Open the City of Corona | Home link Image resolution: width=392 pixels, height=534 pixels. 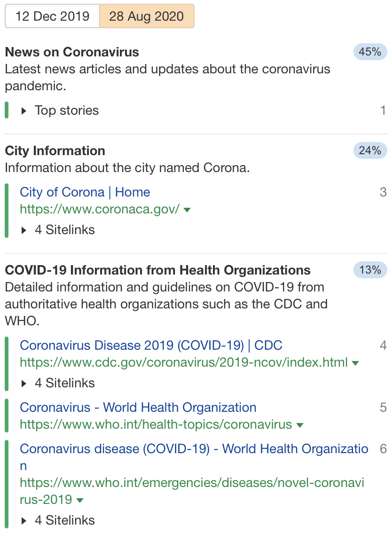pyautogui.click(x=85, y=192)
